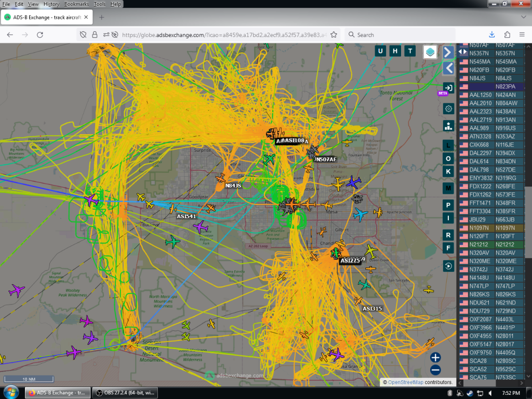Viewport: 532px width, 399px height.
Task: Click ADS-B Exchange Firefox taskbar button
Action: (x=58, y=393)
